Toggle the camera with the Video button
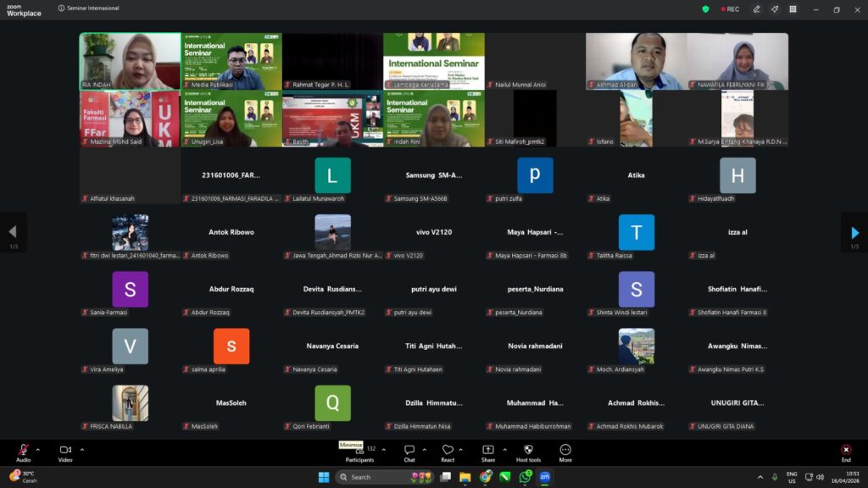 pos(65,450)
